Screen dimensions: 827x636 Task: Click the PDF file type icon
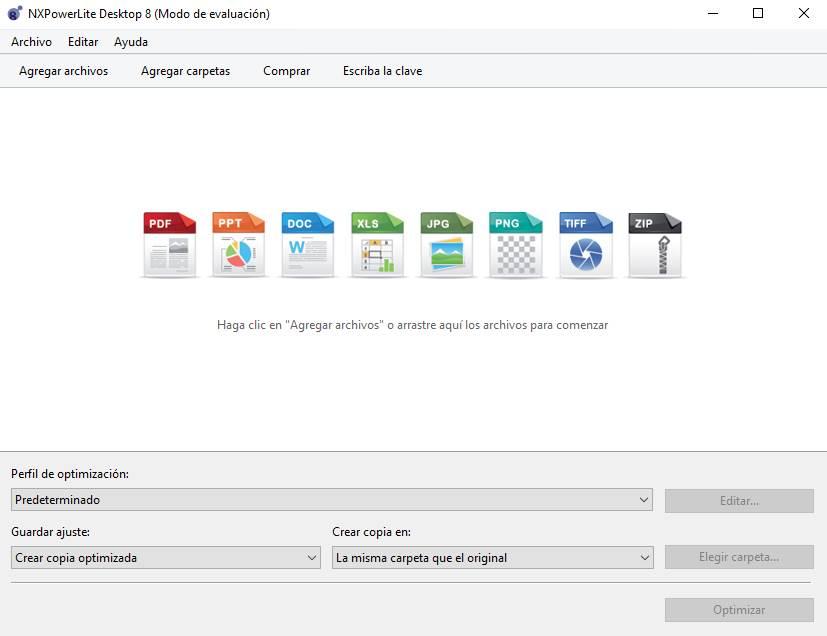pos(169,245)
